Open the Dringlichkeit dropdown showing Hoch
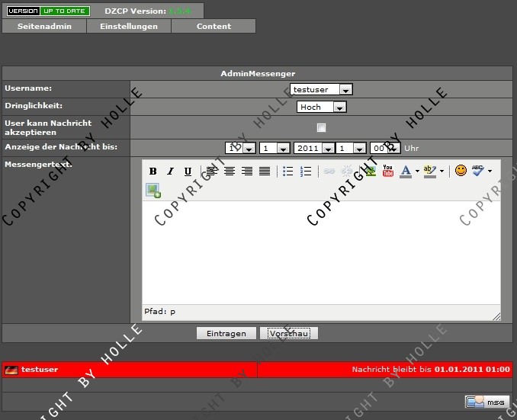Screen dimensions: 517x420 (321, 107)
